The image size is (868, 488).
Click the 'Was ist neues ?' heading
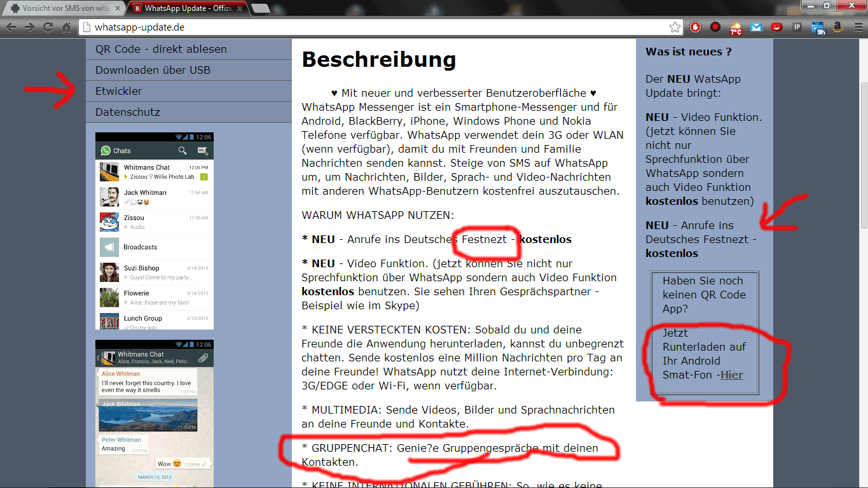689,52
